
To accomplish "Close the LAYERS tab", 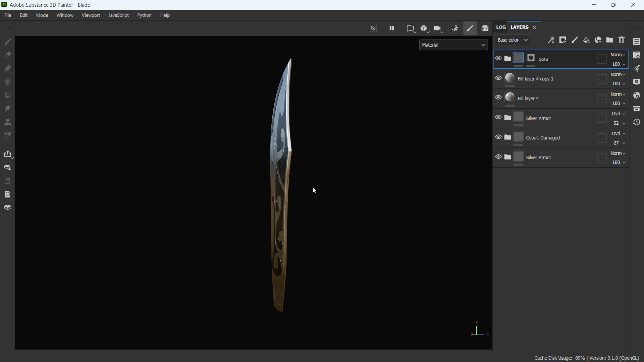I will 534,27.
